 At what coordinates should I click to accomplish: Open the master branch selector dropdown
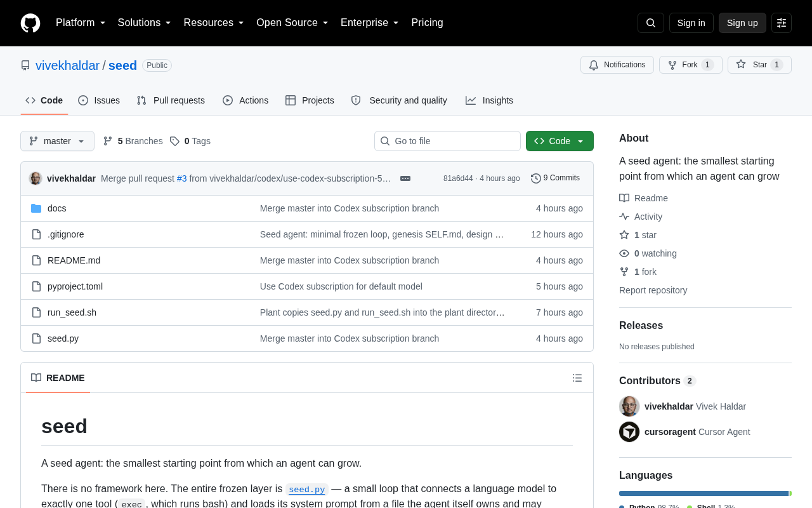(x=57, y=141)
